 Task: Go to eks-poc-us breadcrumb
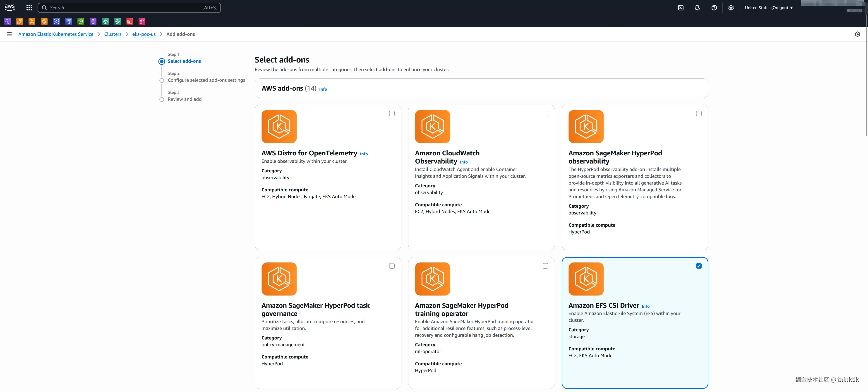pos(144,34)
